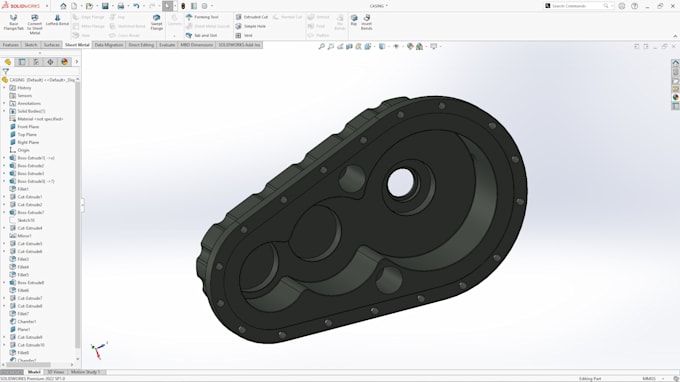Expand the Solid Bodies(1) folder

point(4,111)
